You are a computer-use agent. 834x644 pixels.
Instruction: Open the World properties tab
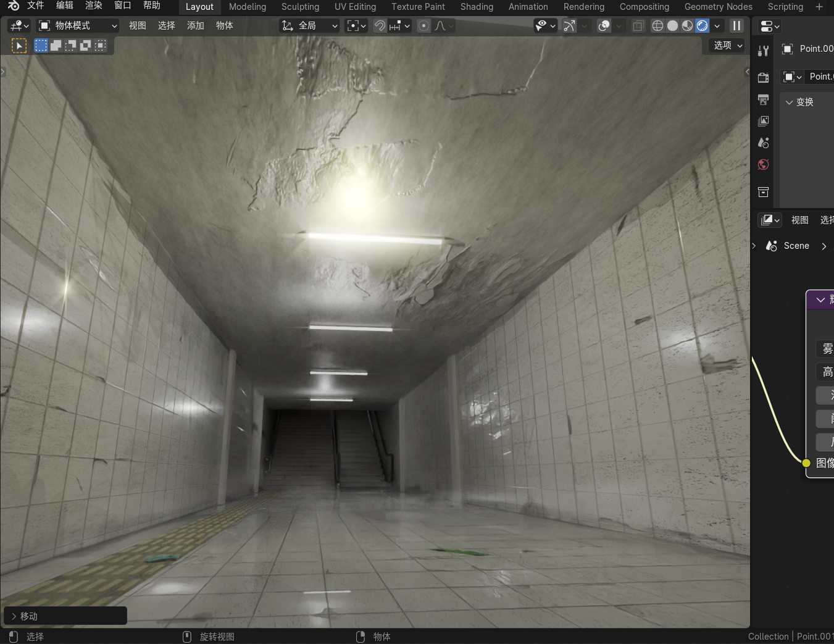click(x=764, y=165)
